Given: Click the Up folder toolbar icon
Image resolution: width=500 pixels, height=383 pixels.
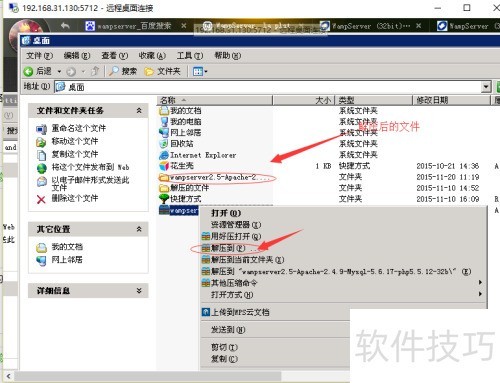Looking at the screenshot, I should 95,71.
